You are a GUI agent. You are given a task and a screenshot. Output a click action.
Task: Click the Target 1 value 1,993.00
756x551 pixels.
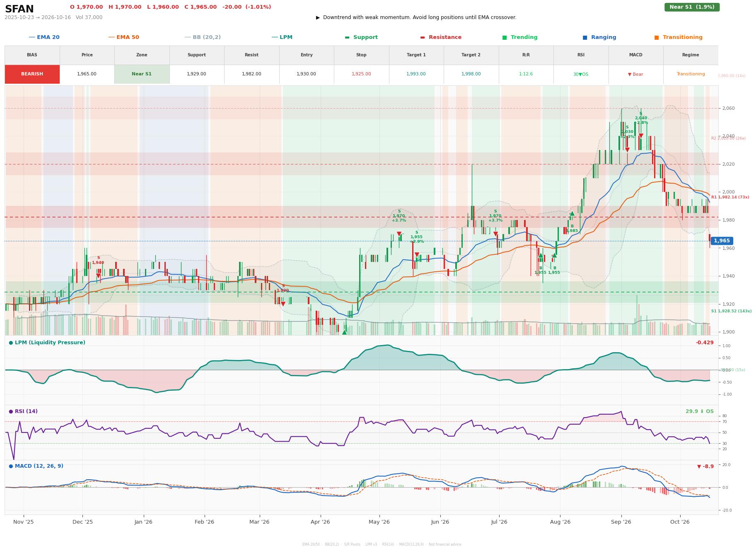[416, 74]
